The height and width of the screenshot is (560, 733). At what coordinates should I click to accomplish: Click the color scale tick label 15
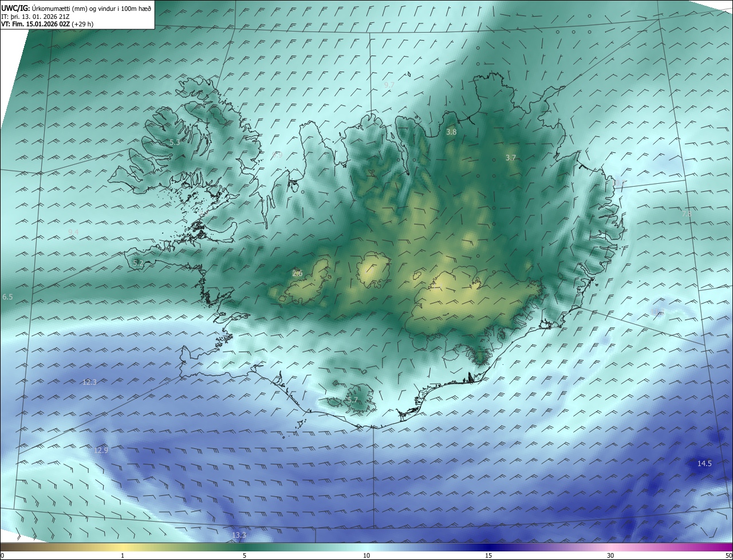(x=488, y=555)
